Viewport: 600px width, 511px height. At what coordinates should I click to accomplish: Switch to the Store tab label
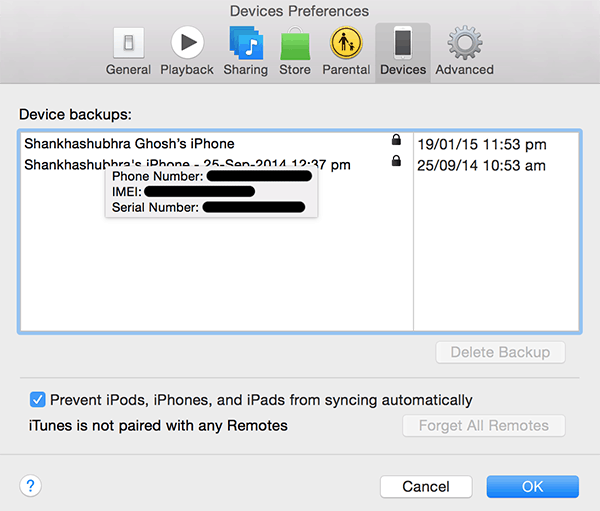295,70
